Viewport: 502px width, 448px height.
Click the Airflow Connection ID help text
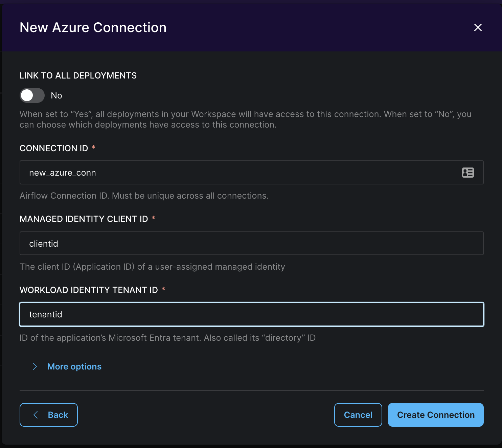pos(144,196)
